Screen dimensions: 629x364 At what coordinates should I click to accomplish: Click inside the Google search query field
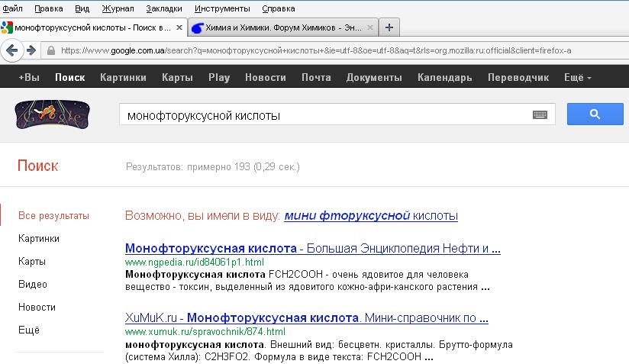pos(321,116)
